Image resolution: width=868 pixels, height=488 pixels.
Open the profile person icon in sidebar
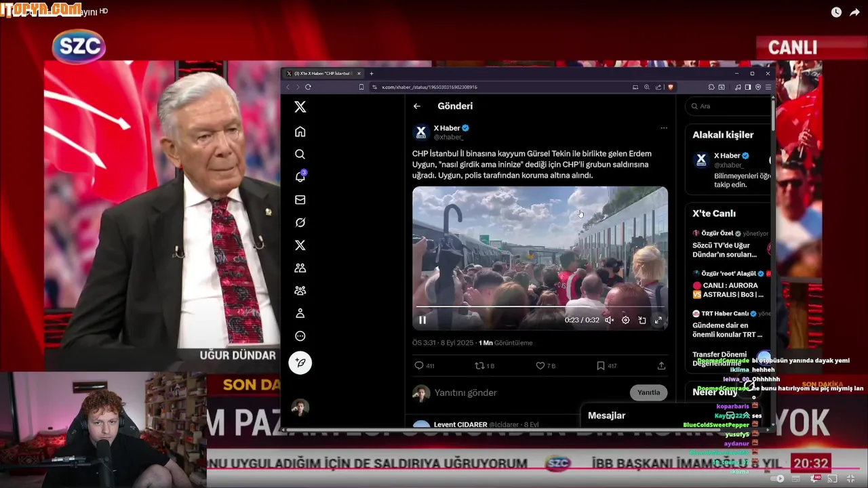pyautogui.click(x=300, y=313)
